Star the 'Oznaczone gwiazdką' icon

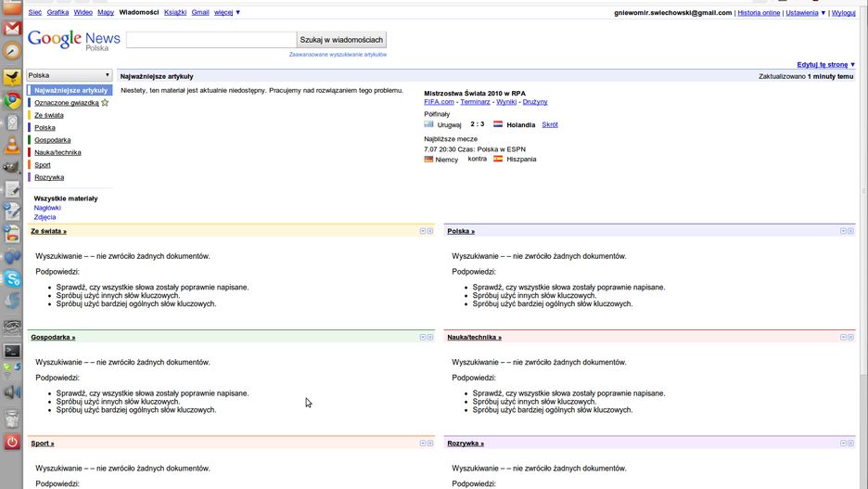pos(105,103)
